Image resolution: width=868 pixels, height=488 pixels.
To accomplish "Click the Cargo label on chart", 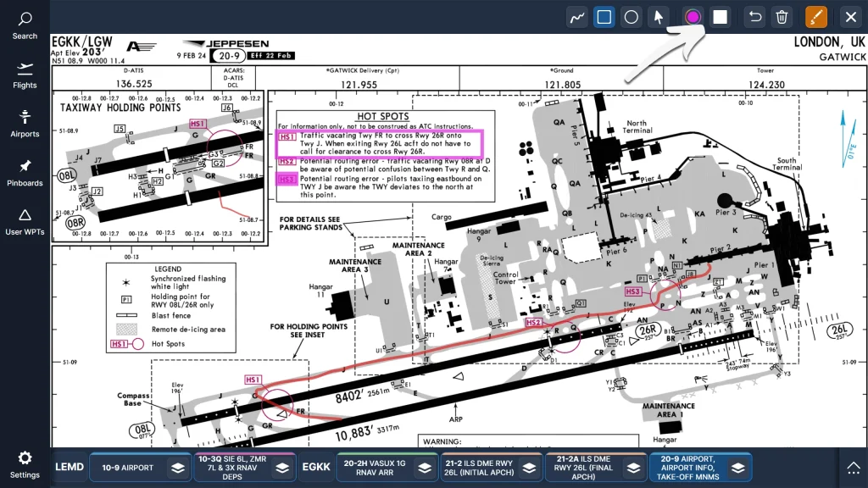I will pos(441,217).
